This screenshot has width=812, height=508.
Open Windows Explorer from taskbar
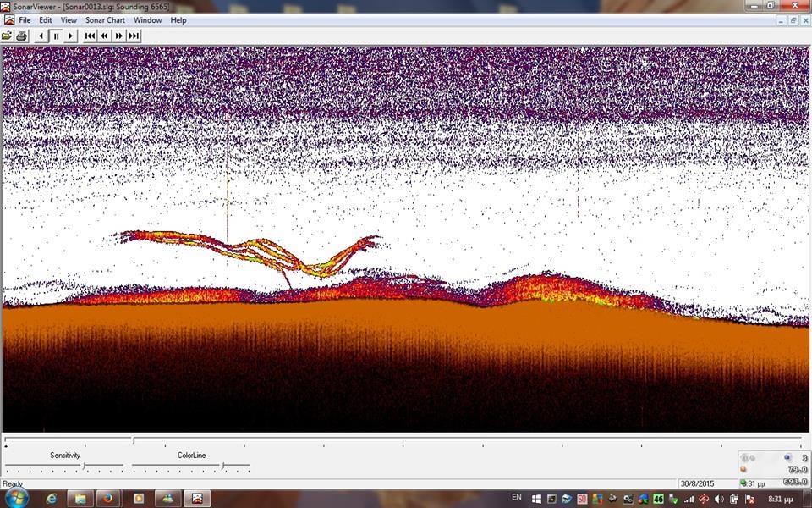pos(80,499)
